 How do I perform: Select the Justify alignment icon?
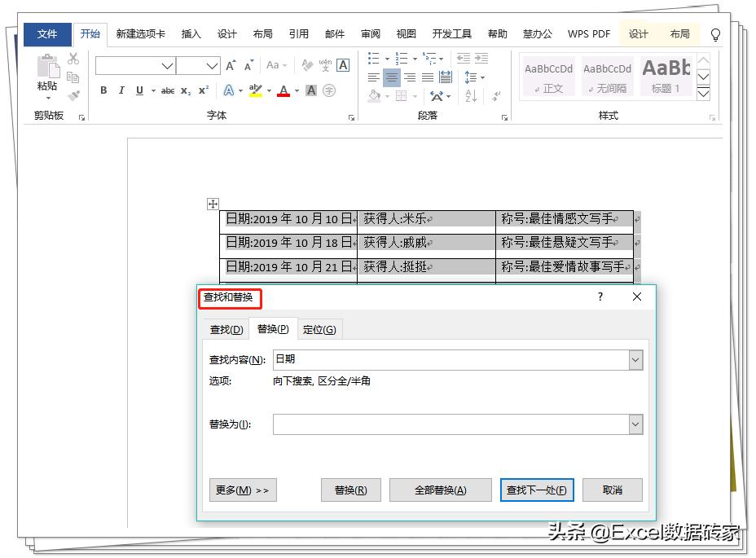(426, 77)
